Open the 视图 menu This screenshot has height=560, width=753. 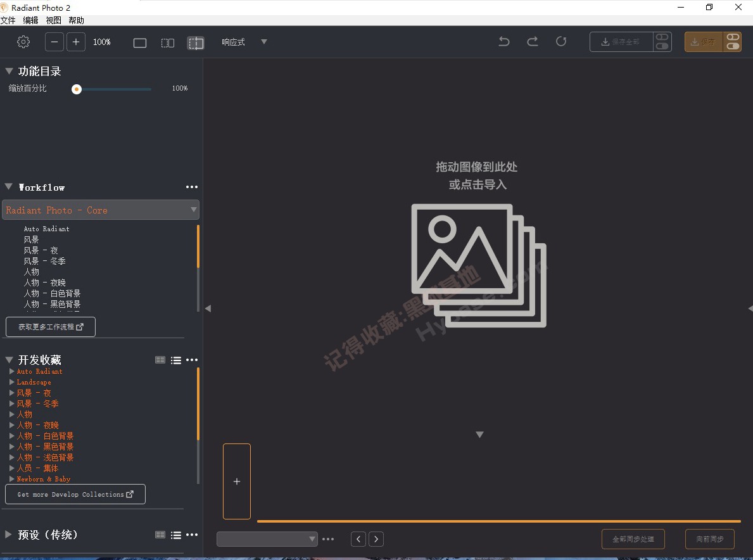tap(53, 20)
